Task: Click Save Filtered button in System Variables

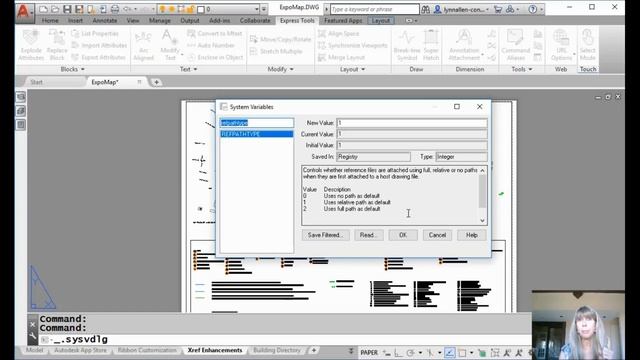Action: (325, 235)
